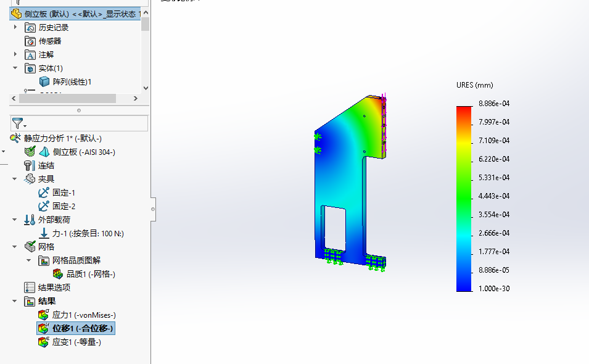Collapse the 夹具 fixtures node
The width and height of the screenshot is (589, 364).
[x=15, y=179]
